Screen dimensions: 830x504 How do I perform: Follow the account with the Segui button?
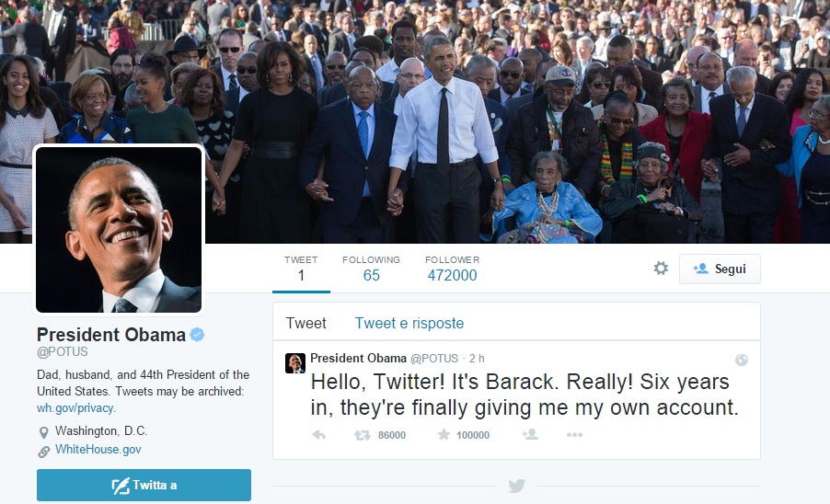720,269
